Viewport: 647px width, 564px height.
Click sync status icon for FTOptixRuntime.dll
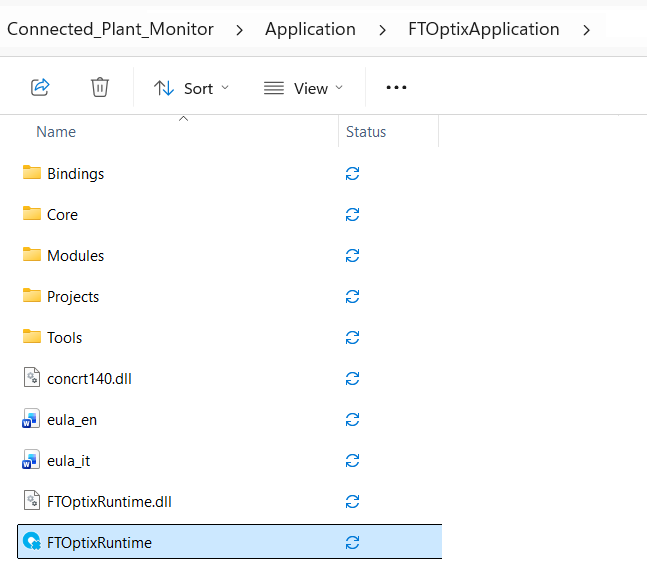[352, 502]
